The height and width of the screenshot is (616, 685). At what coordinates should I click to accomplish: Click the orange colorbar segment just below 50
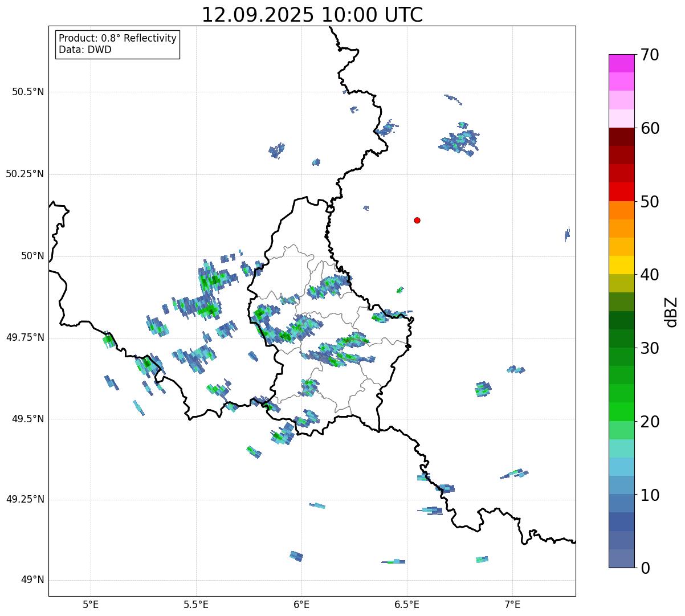click(621, 210)
